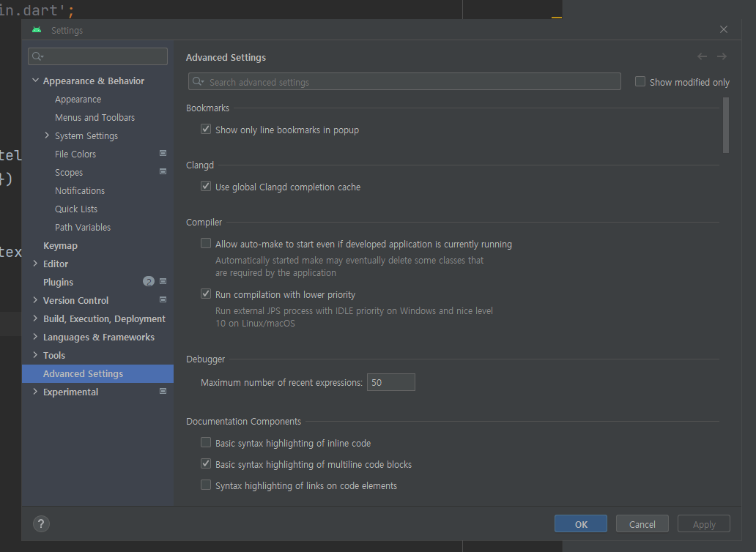
Task: Click the Cancel button
Action: (x=642, y=523)
